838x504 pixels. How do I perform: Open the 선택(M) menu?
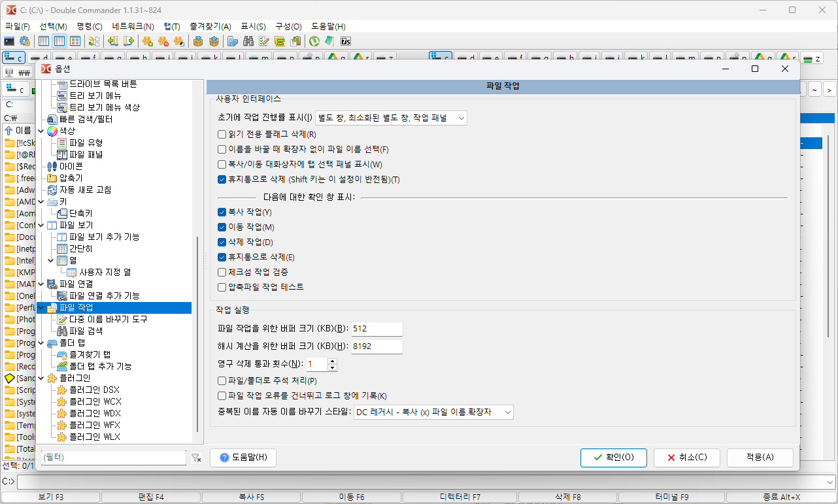coord(53,26)
